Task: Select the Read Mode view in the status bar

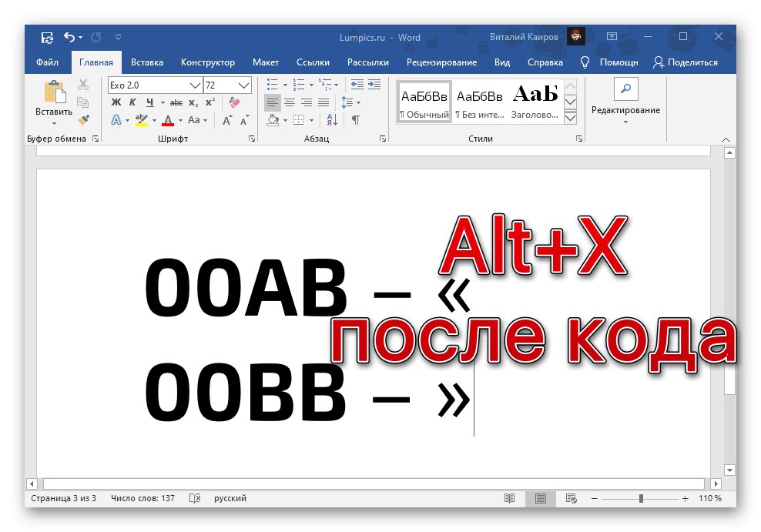Action: 509,498
